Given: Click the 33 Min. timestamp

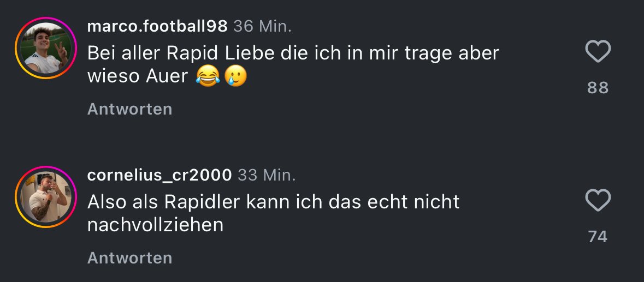Looking at the screenshot, I should [267, 176].
